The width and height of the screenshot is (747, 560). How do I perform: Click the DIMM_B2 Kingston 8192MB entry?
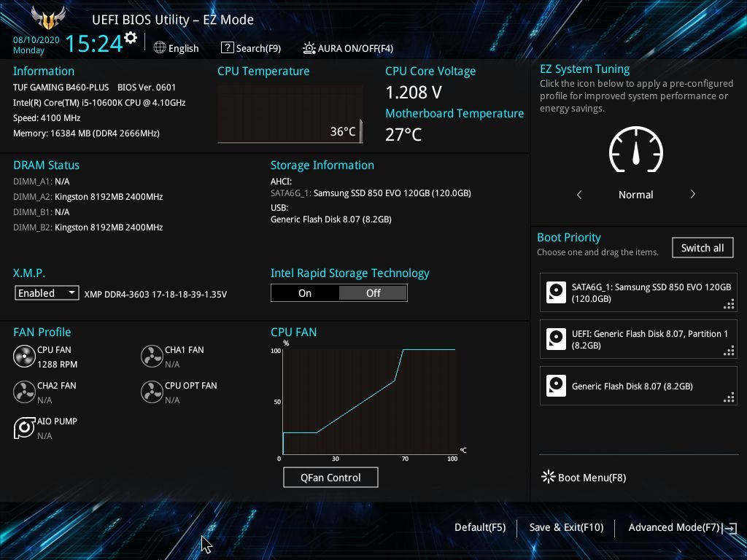tap(88, 227)
